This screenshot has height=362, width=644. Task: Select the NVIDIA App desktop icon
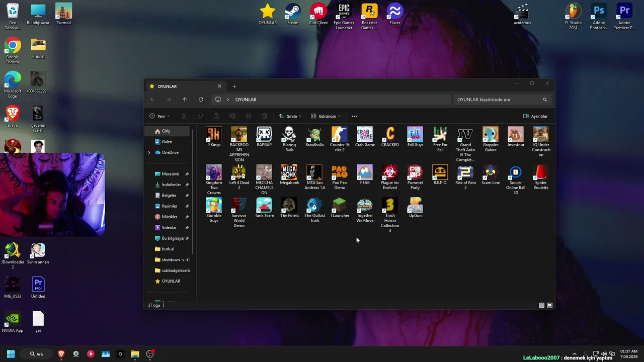pyautogui.click(x=13, y=322)
